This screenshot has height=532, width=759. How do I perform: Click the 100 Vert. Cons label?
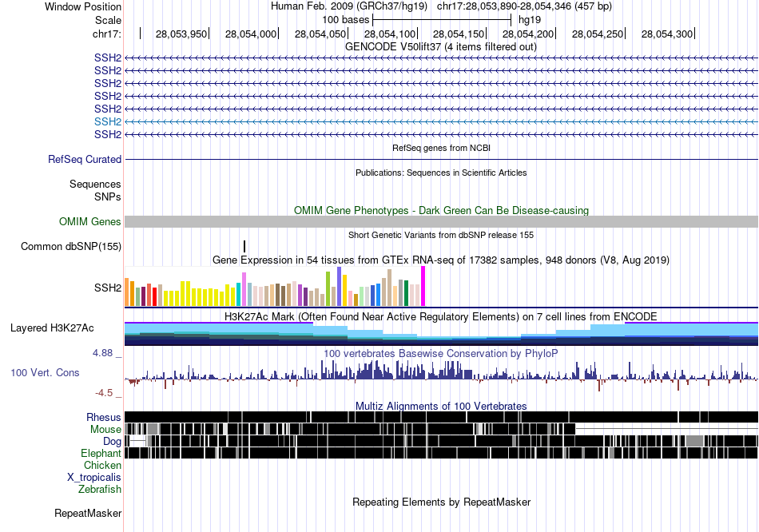point(45,373)
